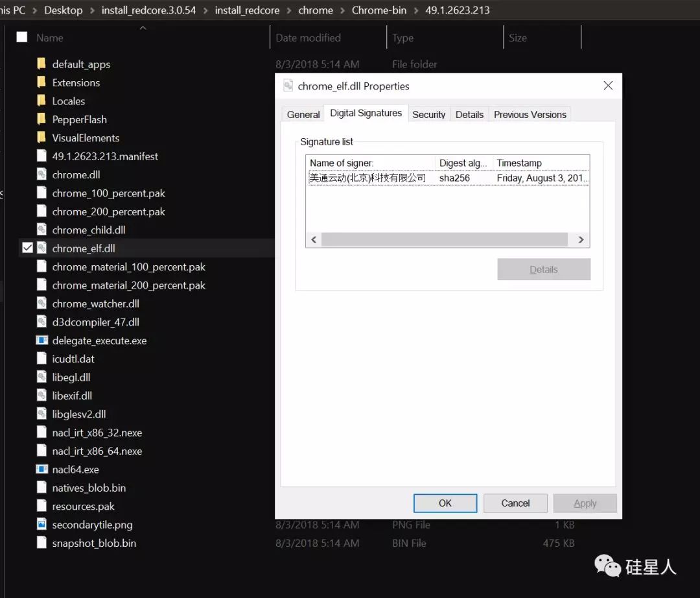Open the Previous Versions tab

click(530, 114)
